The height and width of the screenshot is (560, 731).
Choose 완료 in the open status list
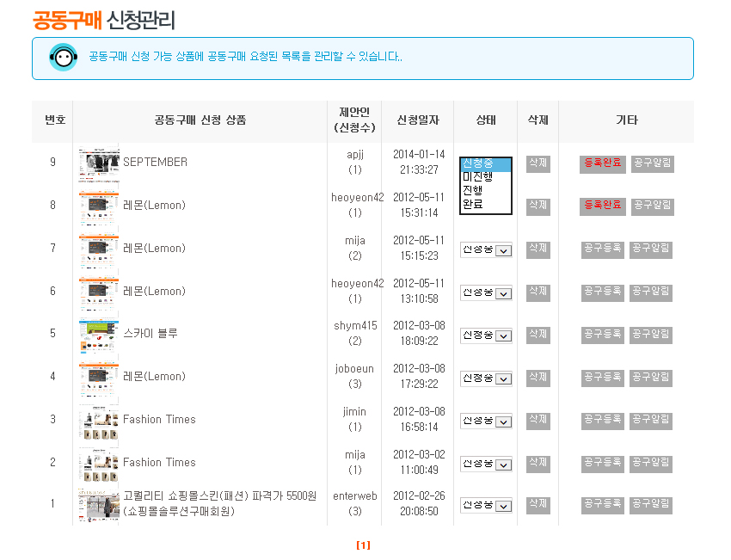click(x=473, y=205)
